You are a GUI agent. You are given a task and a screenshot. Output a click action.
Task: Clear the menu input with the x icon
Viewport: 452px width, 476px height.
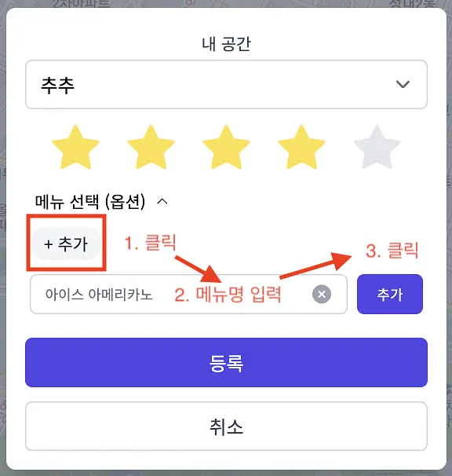322,294
